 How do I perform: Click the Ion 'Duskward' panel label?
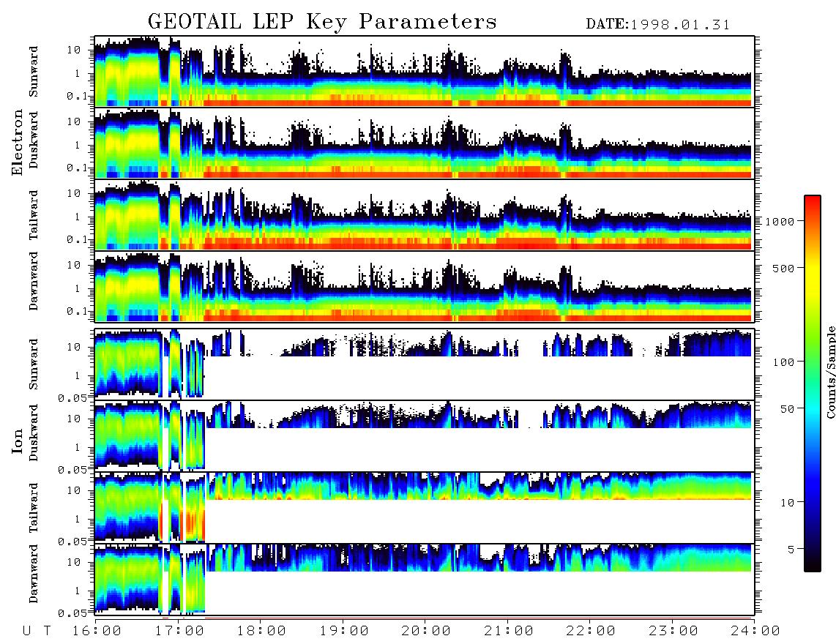pos(34,433)
